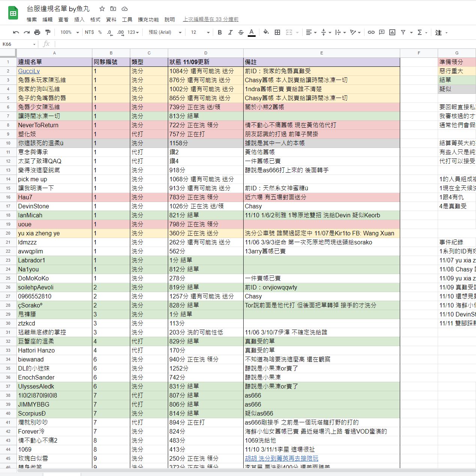Click the name box showing K66

(19, 44)
